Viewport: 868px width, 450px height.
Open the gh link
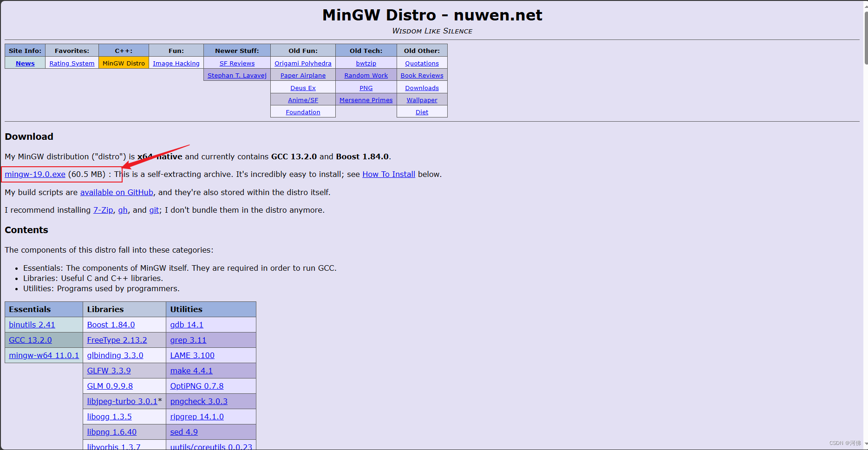[123, 210]
